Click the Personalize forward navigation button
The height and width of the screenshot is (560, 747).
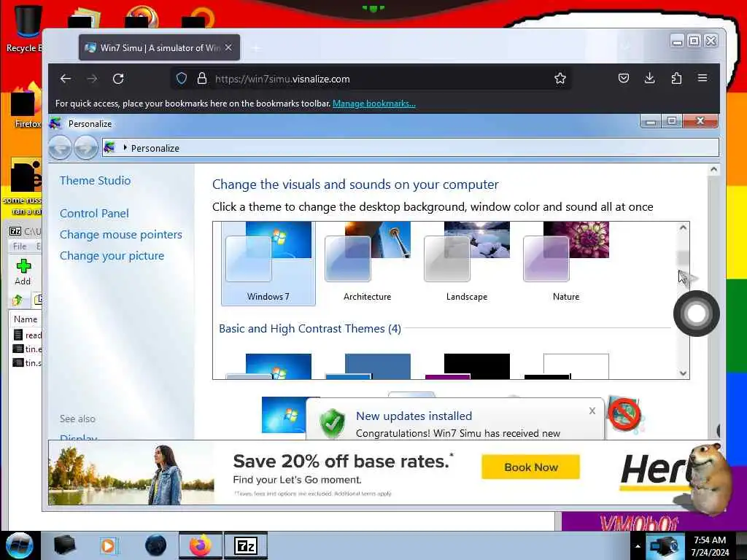86,147
